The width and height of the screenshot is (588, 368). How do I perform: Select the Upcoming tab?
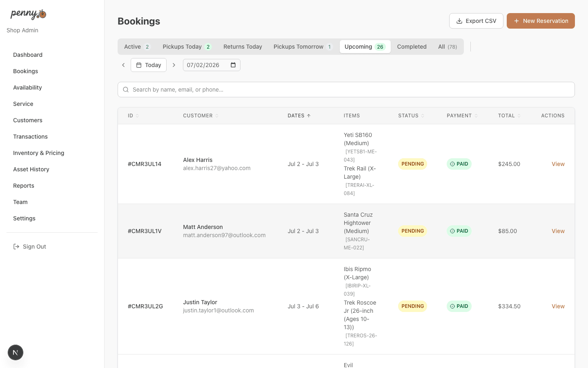coord(365,47)
